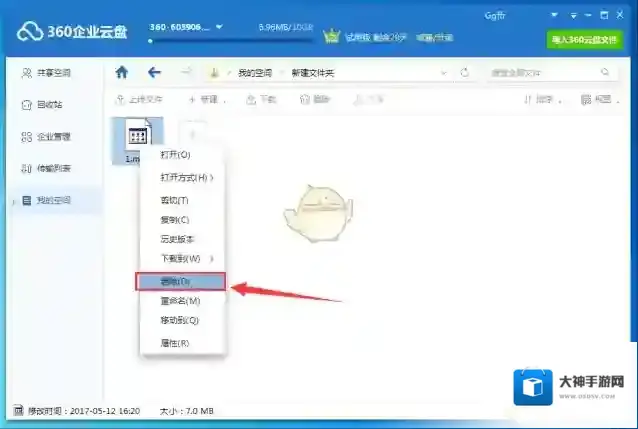Choose 移动到(Q) from the context menu
The width and height of the screenshot is (638, 429).
[182, 320]
